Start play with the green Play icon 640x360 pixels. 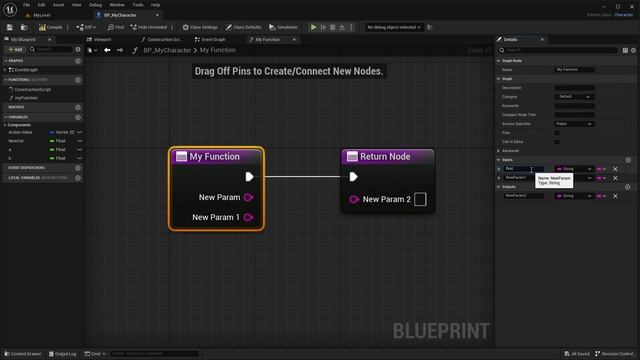pyautogui.click(x=313, y=27)
